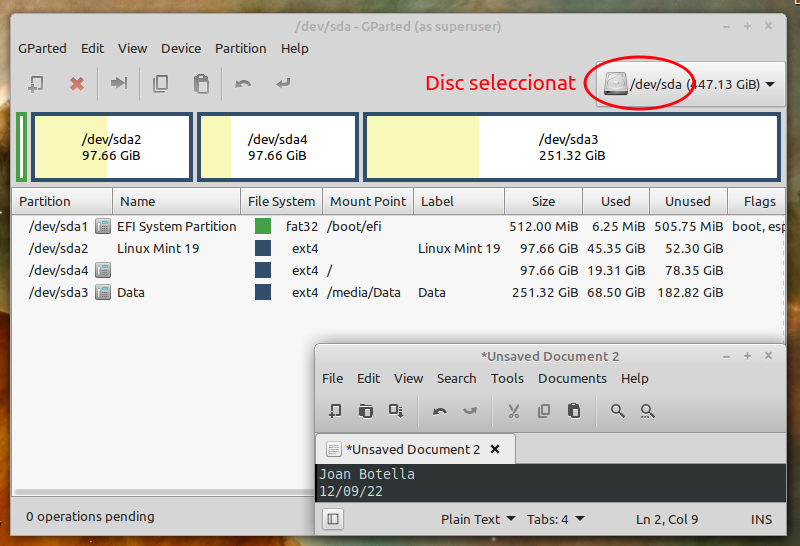The width and height of the screenshot is (800, 546).
Task: Click the save document icon in the text editor
Action: [x=396, y=410]
